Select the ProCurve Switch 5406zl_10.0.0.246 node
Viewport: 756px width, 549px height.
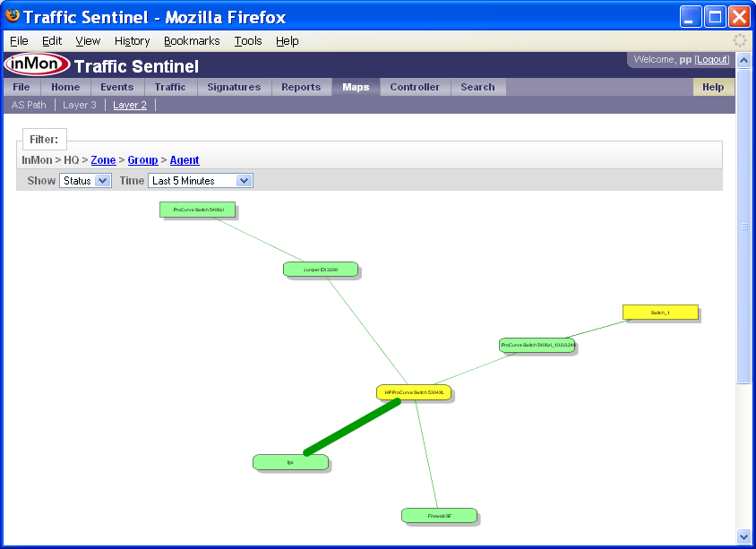tap(537, 345)
